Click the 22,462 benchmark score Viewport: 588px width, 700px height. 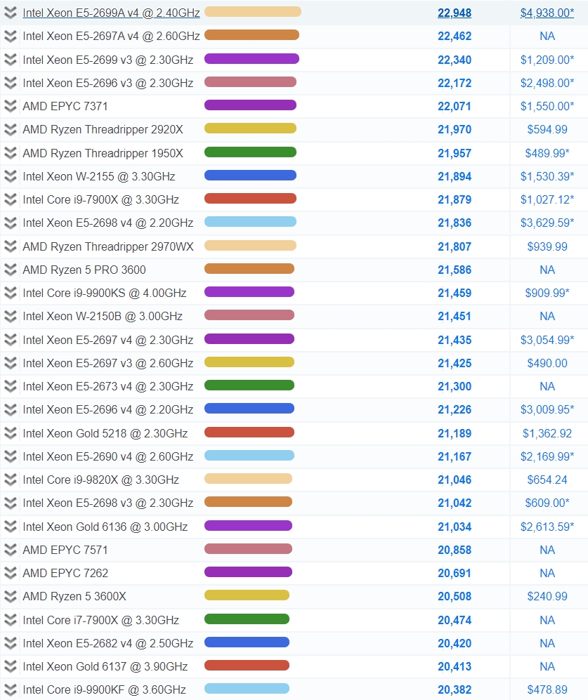[x=455, y=37]
